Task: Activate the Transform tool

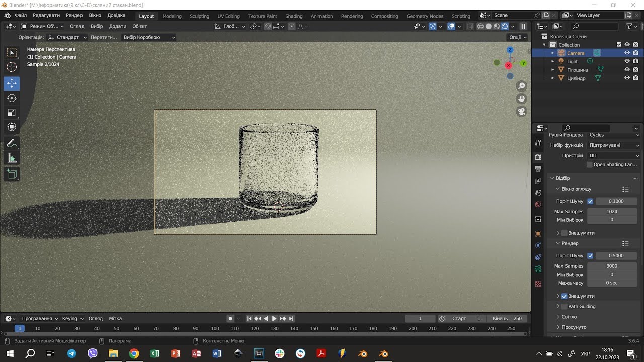Action: pos(12,127)
